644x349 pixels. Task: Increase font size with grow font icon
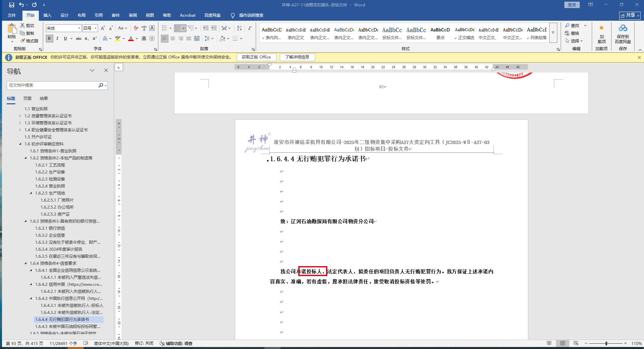(103, 28)
